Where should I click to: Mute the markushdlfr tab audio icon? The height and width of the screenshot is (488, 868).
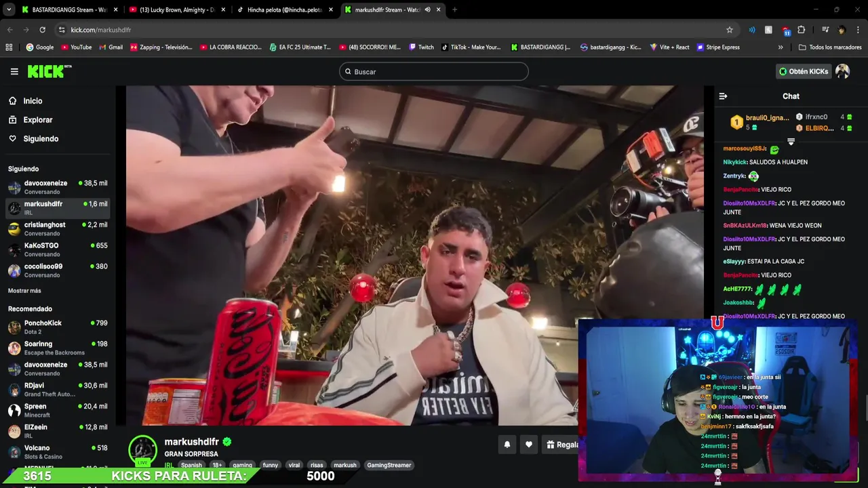tap(427, 9)
